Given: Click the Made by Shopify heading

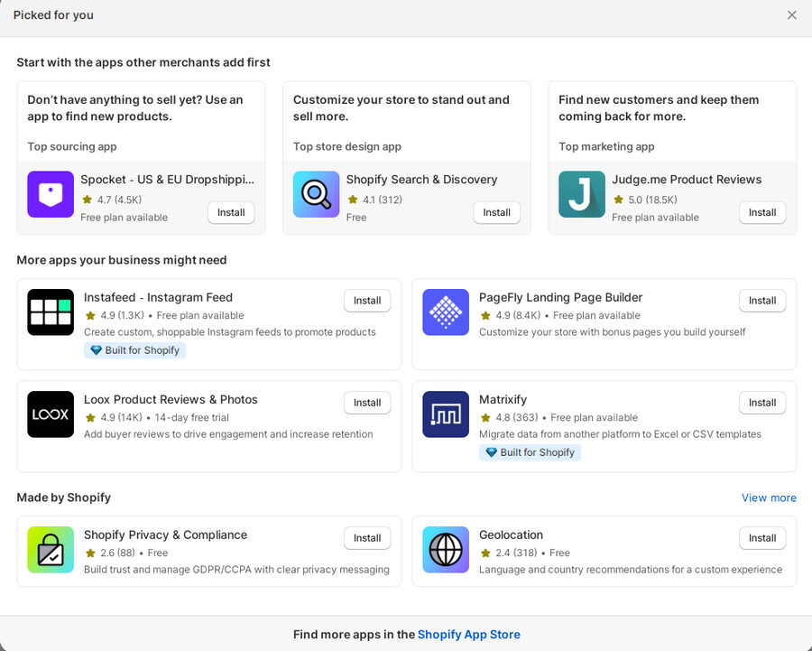Looking at the screenshot, I should 64,498.
